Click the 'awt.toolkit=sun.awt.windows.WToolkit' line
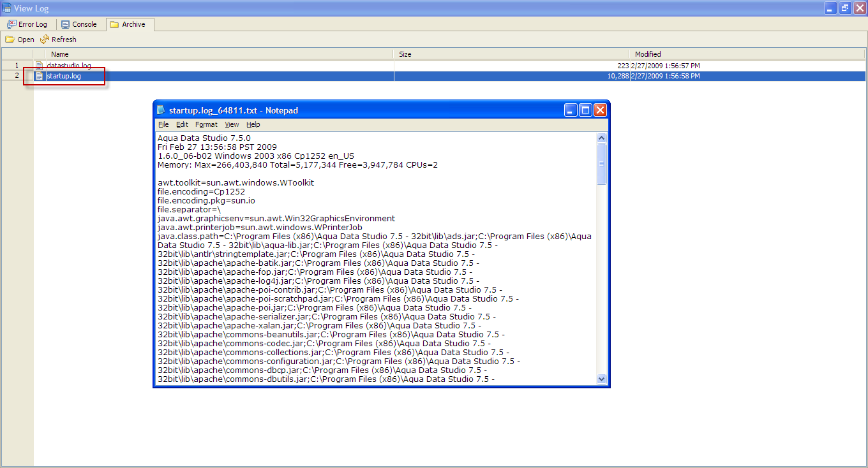This screenshot has height=468, width=868. [236, 182]
